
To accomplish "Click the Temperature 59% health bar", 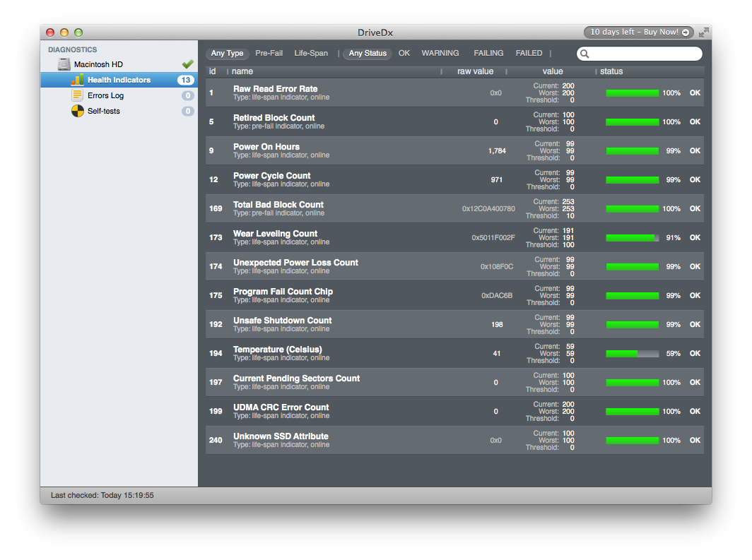I will pyautogui.click(x=632, y=354).
